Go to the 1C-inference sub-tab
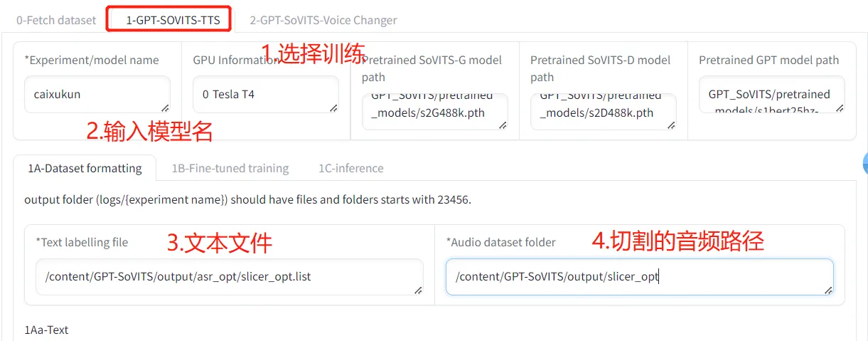The height and width of the screenshot is (341, 868). coord(351,168)
